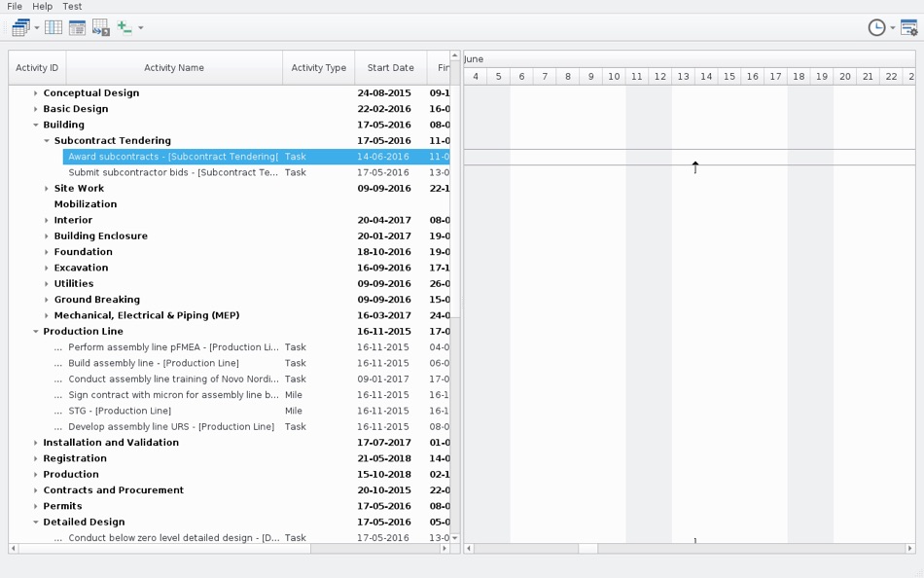Image resolution: width=924 pixels, height=578 pixels.
Task: Expand the Site Work group
Action: tap(47, 189)
